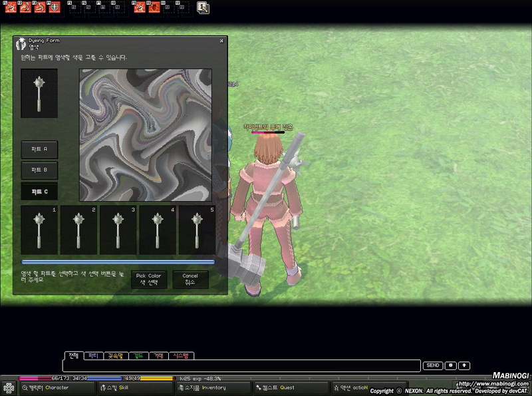Click the SEND chat button
532x396 pixels.
pyautogui.click(x=433, y=365)
